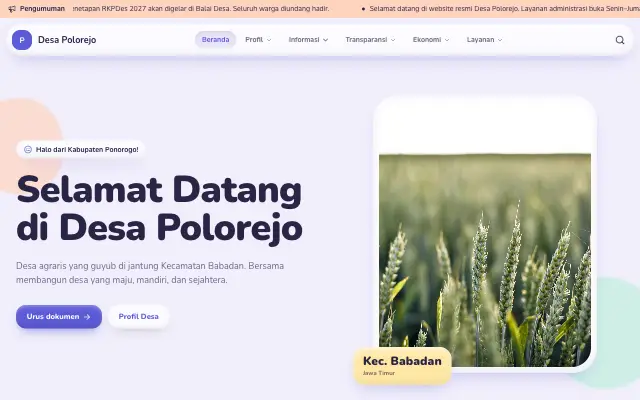Screen dimensions: 640x400
Task: Open the Beranda navigation tab
Action: pyautogui.click(x=216, y=40)
